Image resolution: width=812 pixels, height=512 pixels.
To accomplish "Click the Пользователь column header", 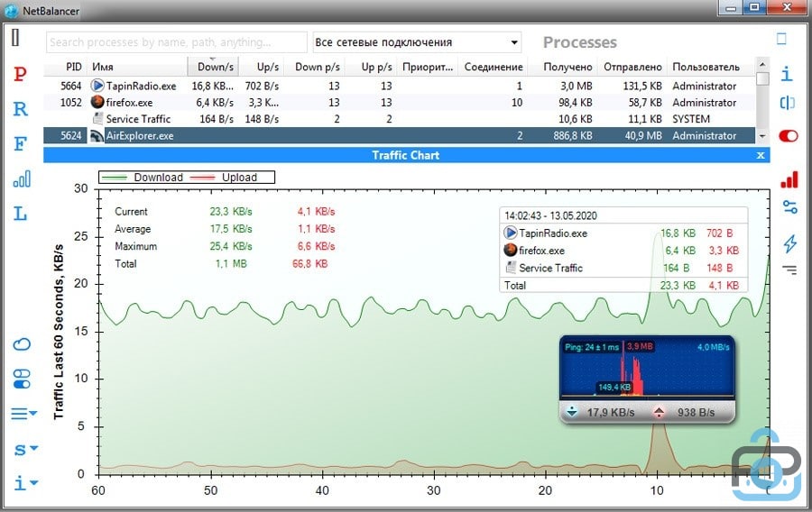I will (711, 67).
